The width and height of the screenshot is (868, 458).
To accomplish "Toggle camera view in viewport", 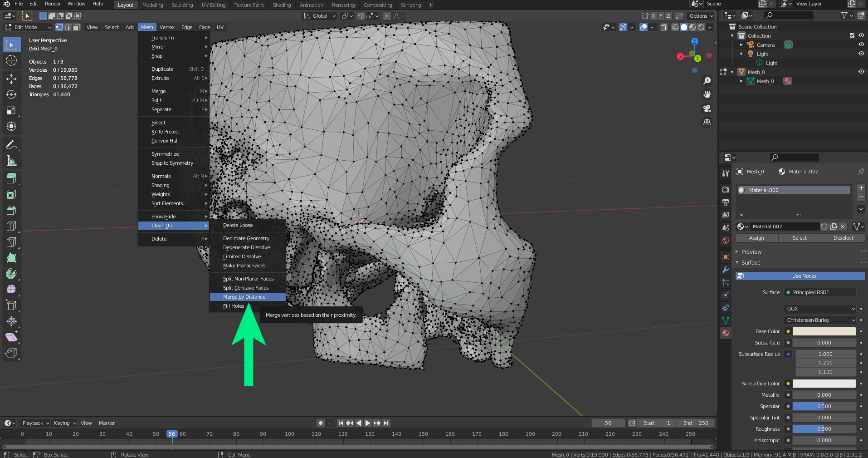I will (707, 108).
